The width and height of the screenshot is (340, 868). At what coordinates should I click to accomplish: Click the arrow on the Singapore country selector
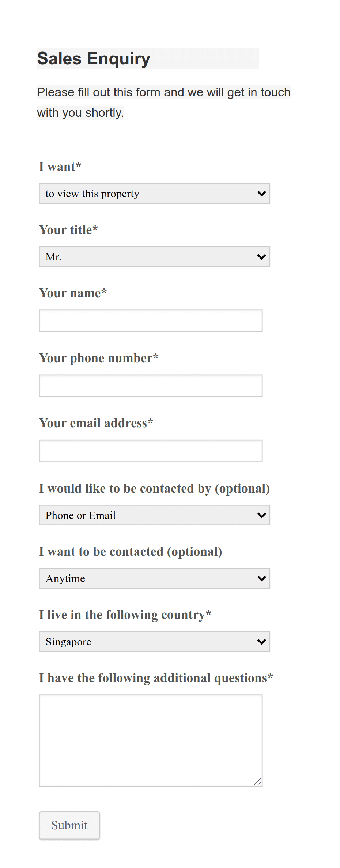[261, 641]
